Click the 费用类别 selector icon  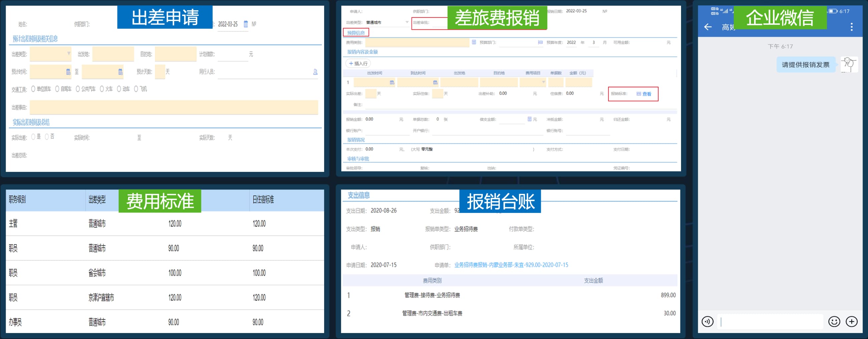click(x=474, y=42)
